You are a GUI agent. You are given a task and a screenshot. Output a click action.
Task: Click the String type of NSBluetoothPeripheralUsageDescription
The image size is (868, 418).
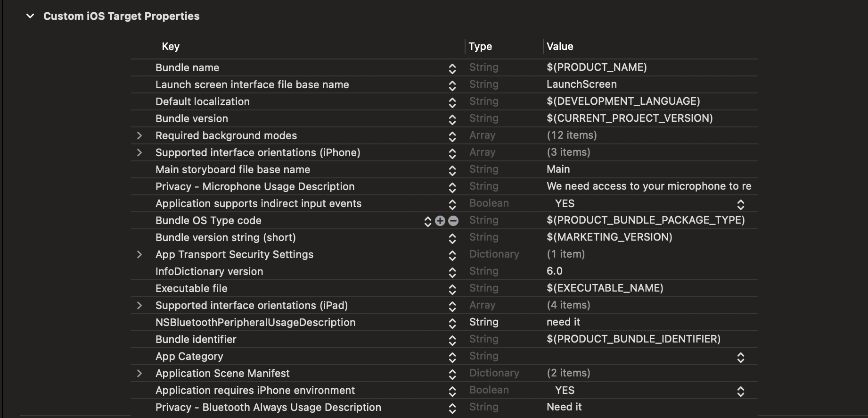483,322
